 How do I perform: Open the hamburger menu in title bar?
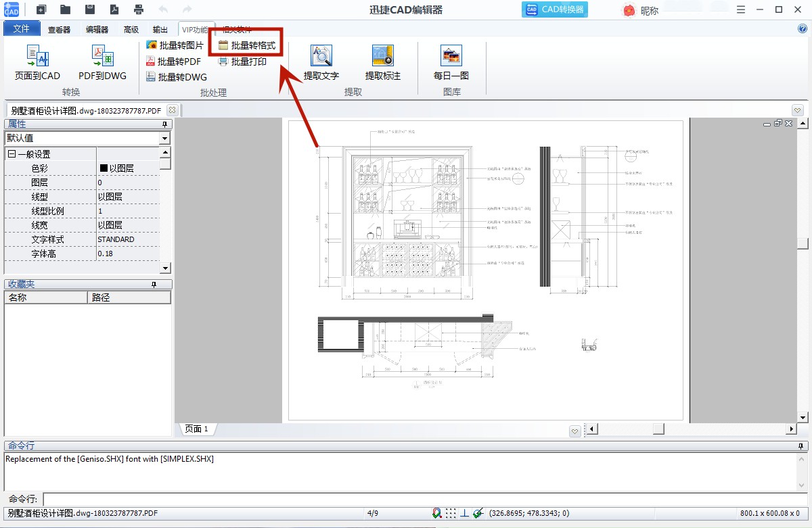click(742, 10)
